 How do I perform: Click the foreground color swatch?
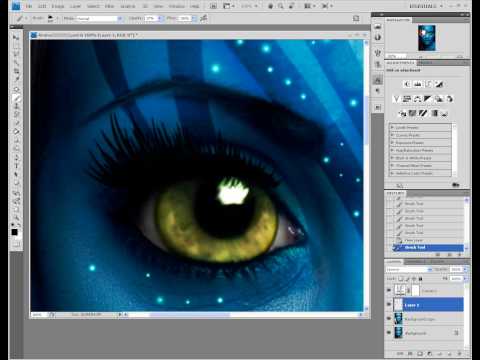pos(14,232)
